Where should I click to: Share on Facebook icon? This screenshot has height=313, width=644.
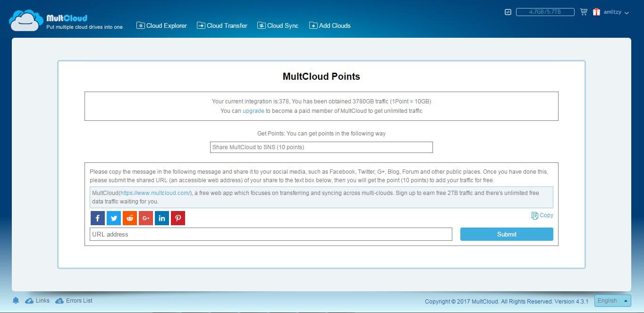[98, 218]
